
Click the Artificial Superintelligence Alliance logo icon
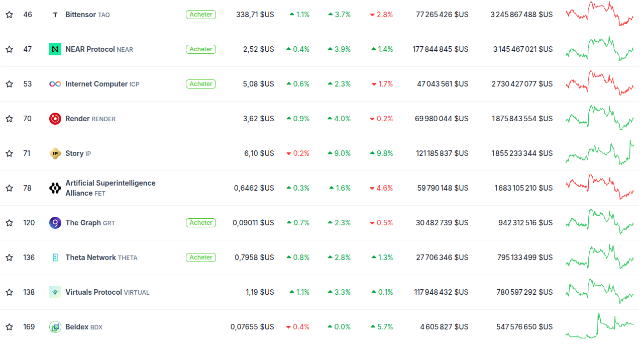pos(55,188)
